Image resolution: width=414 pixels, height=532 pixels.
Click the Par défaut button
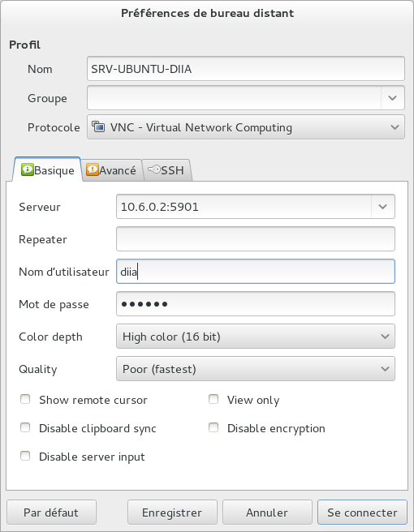coord(51,513)
